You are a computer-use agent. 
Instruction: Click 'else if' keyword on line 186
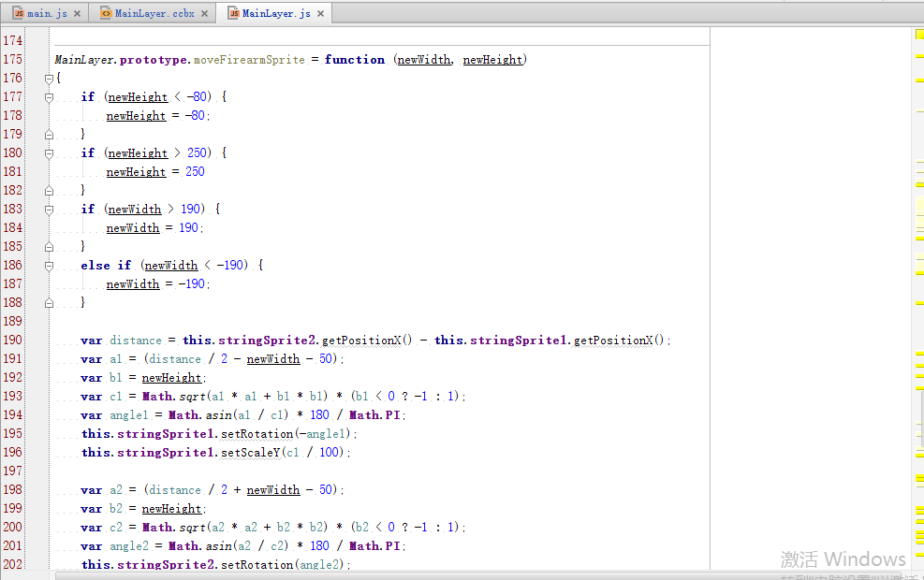(x=106, y=266)
